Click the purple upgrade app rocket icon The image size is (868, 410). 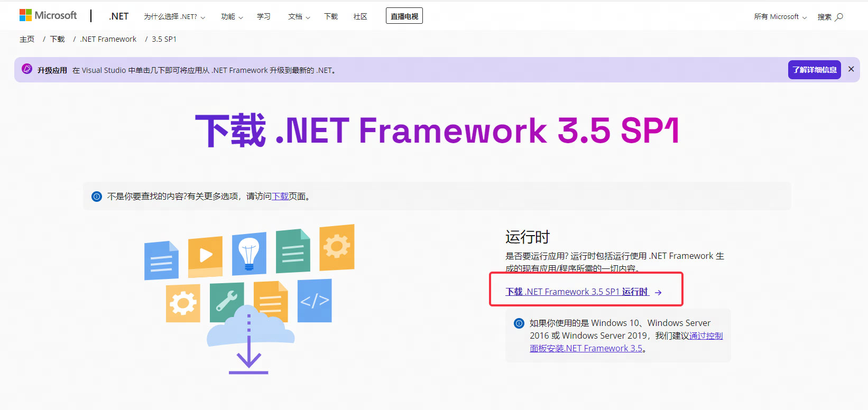click(27, 69)
